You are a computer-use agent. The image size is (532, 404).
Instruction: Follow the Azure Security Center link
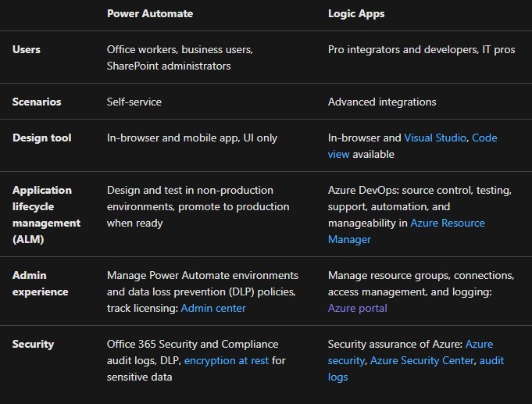[x=422, y=360]
